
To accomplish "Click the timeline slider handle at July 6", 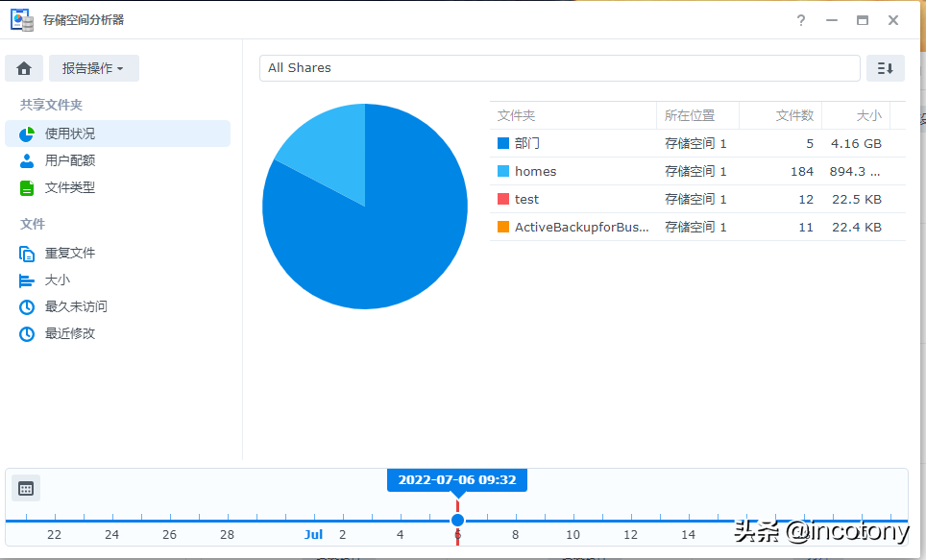I will 457,521.
